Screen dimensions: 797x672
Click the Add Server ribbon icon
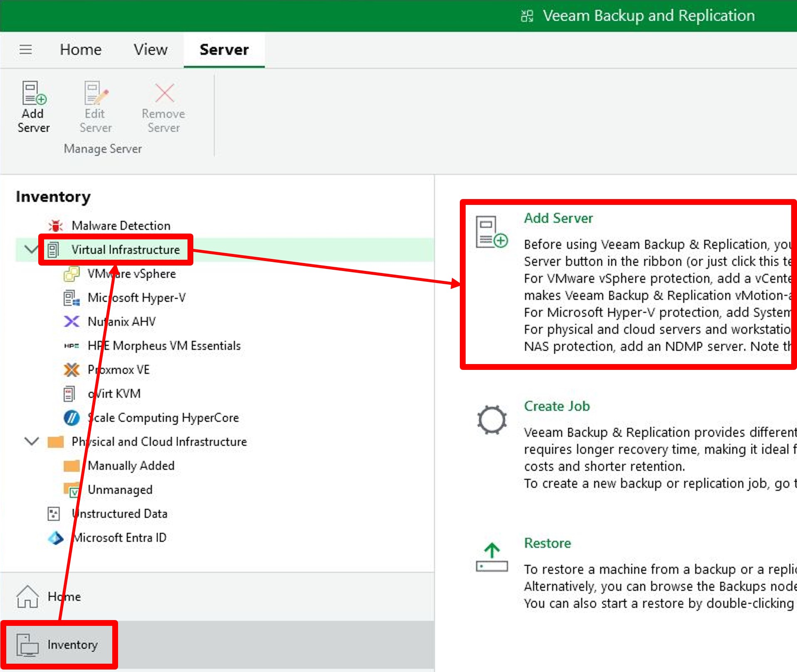pyautogui.click(x=34, y=92)
